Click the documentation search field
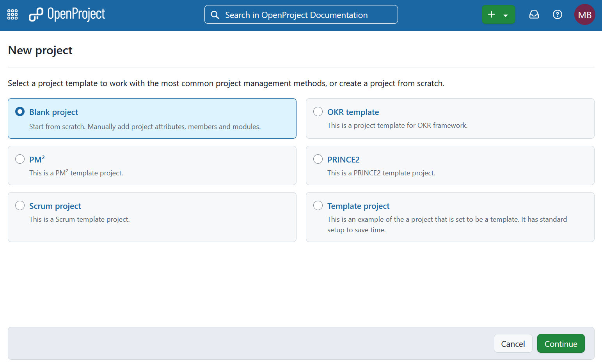602x364 pixels. tap(301, 14)
